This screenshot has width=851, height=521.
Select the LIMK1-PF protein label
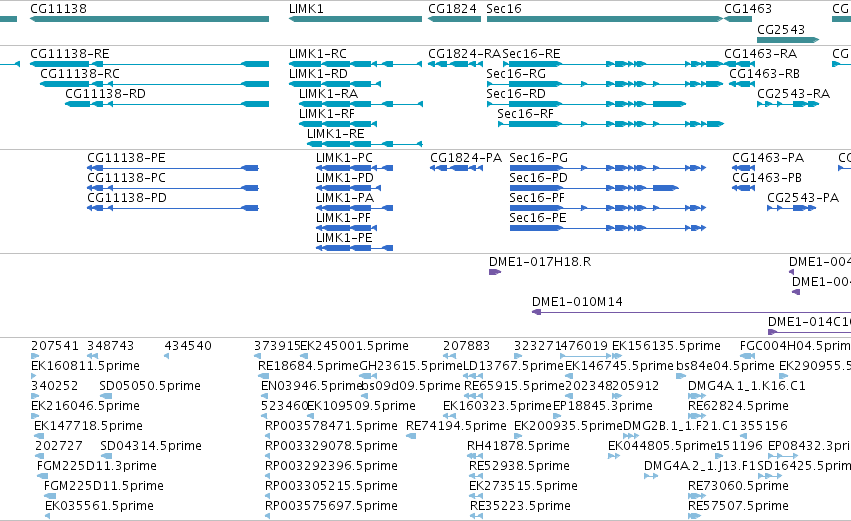click(x=343, y=218)
